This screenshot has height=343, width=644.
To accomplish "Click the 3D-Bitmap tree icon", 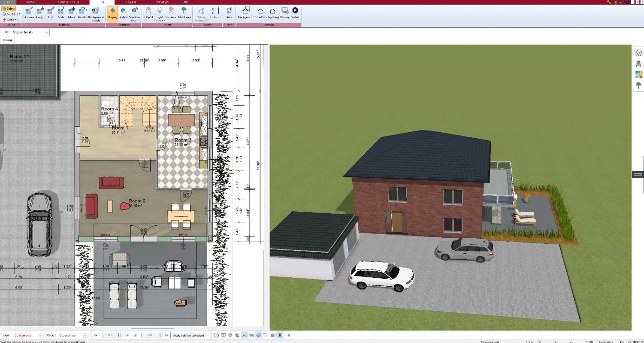I will [184, 12].
